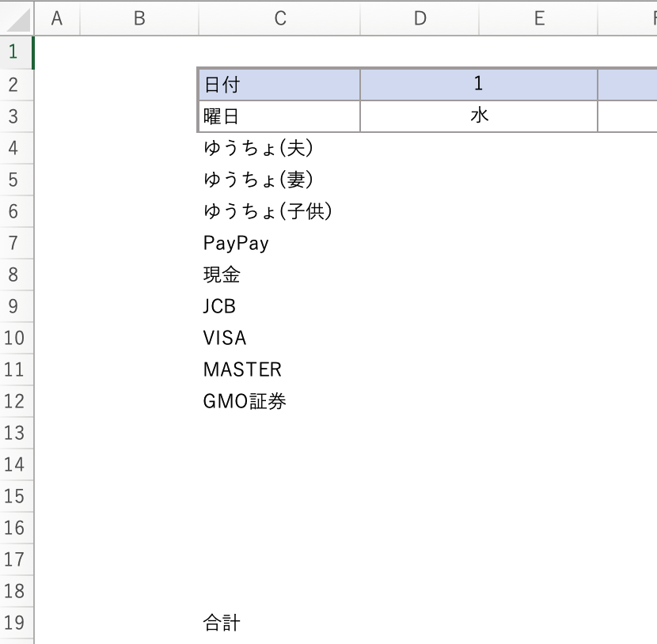This screenshot has width=657, height=644.
Task: Select row 1 header
Action: [x=16, y=52]
